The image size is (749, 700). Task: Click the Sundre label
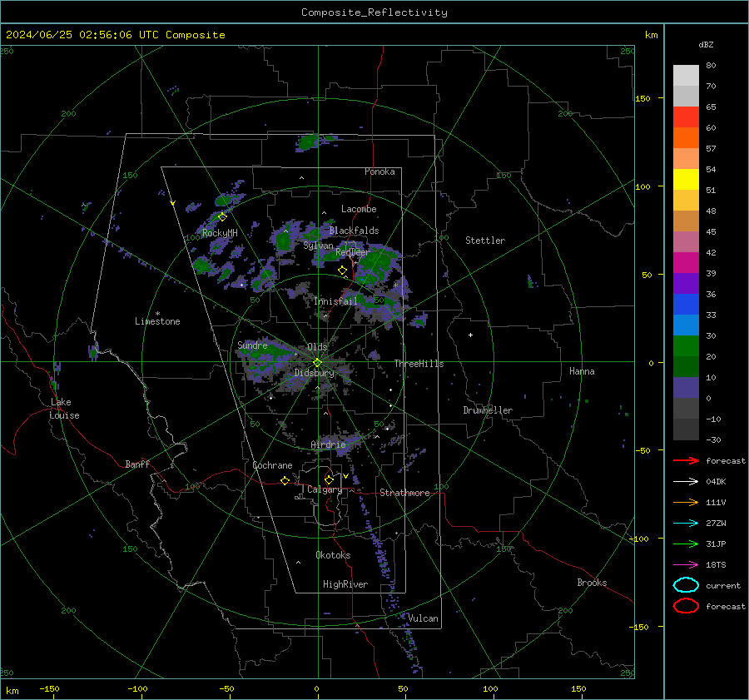pyautogui.click(x=252, y=345)
